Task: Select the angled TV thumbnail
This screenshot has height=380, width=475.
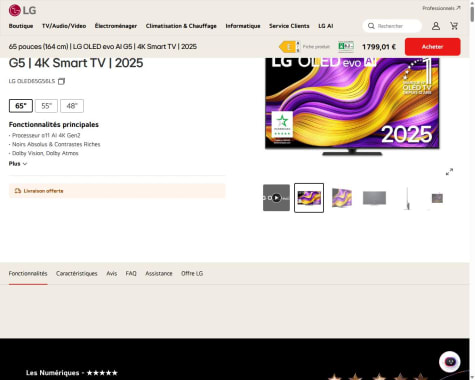Action: (342, 198)
